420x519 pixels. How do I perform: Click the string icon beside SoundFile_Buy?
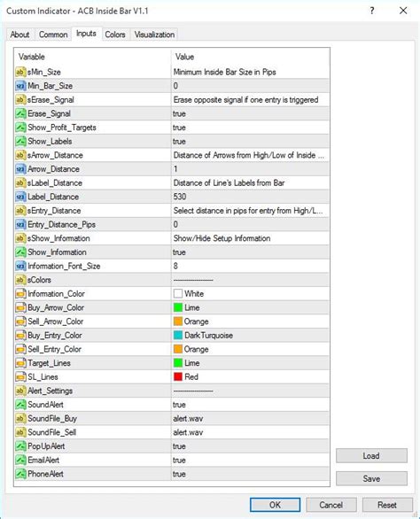(x=20, y=418)
